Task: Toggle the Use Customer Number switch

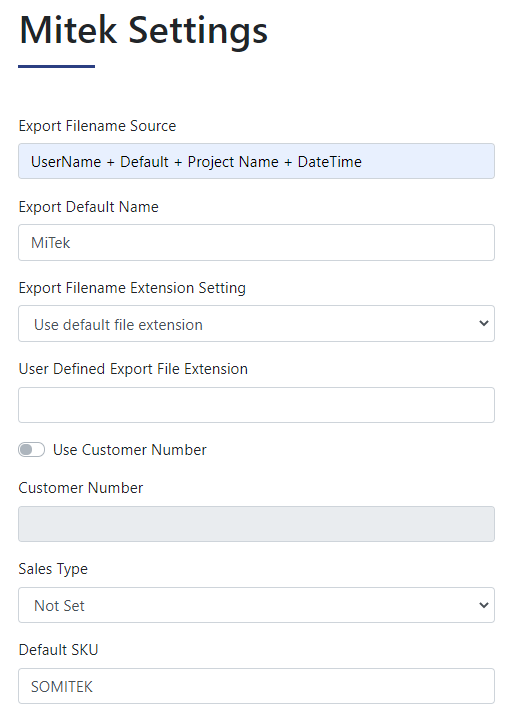Action: tap(31, 450)
